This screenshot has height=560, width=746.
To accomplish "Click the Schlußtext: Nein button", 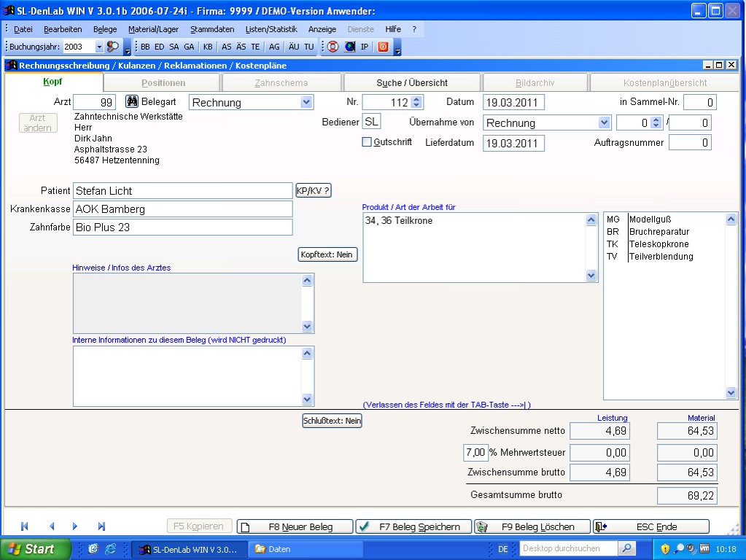I will coord(332,421).
